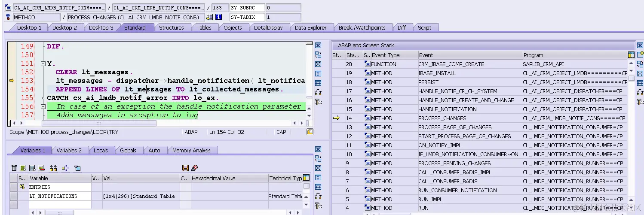
Task: Switch to the Desktop 3 tab
Action: pyautogui.click(x=101, y=27)
